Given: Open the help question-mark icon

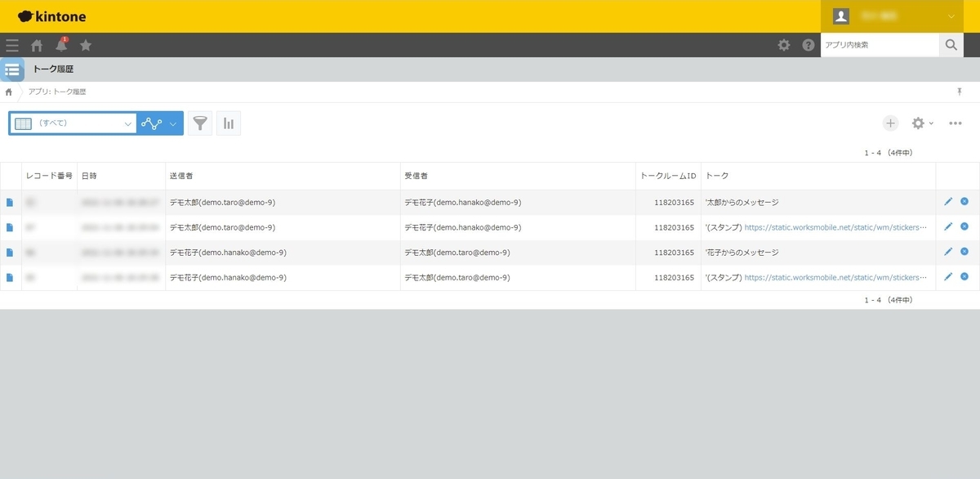Looking at the screenshot, I should 808,45.
